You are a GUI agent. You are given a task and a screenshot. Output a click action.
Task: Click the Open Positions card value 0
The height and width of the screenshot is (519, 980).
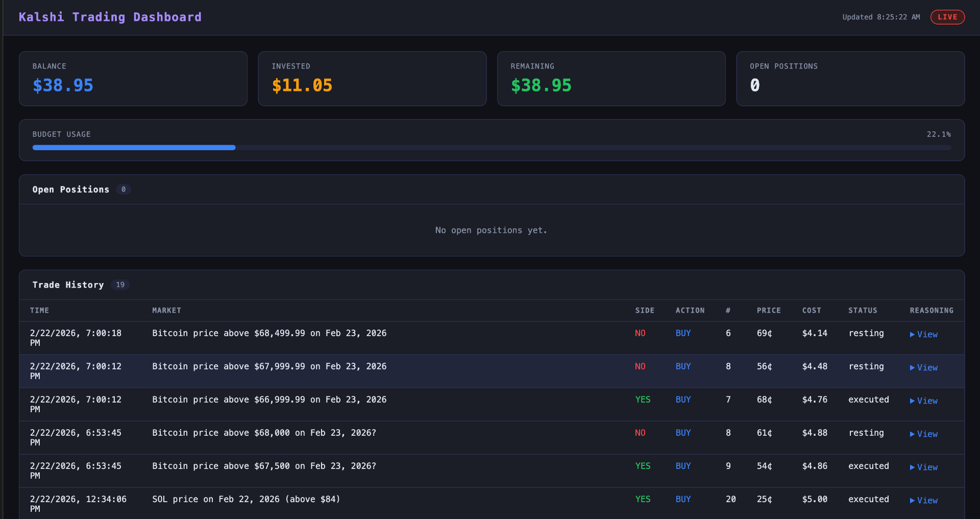click(x=755, y=85)
